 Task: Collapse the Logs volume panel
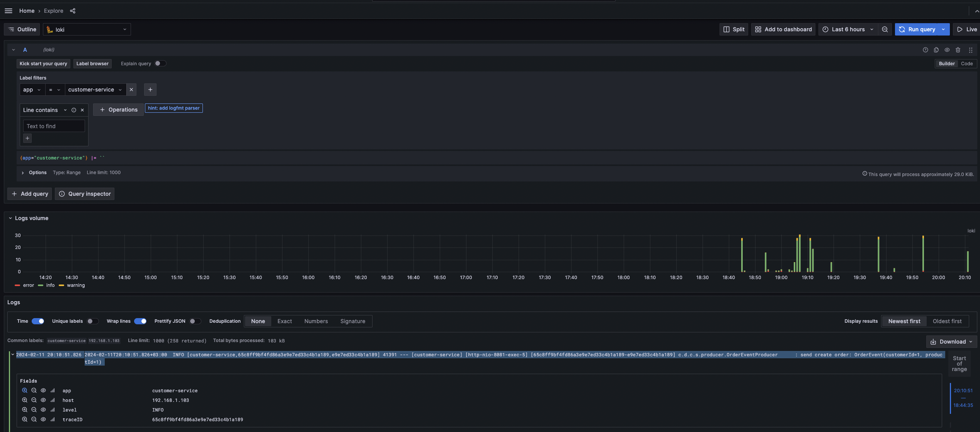coord(10,218)
